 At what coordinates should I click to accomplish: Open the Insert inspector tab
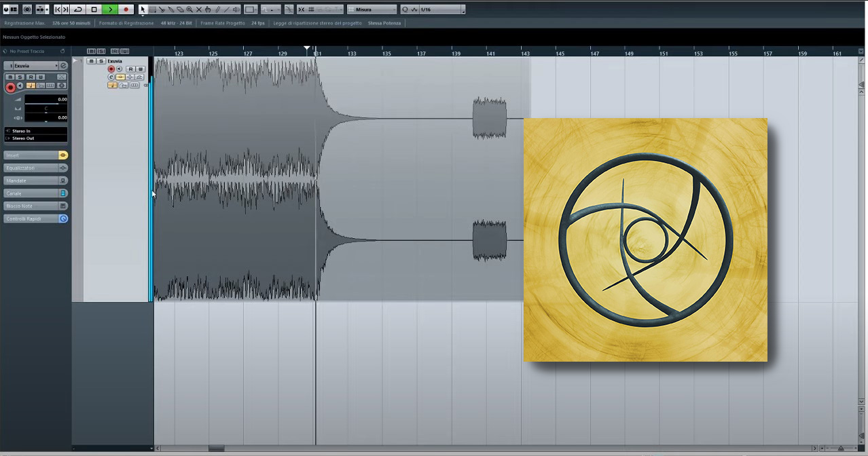tap(31, 155)
